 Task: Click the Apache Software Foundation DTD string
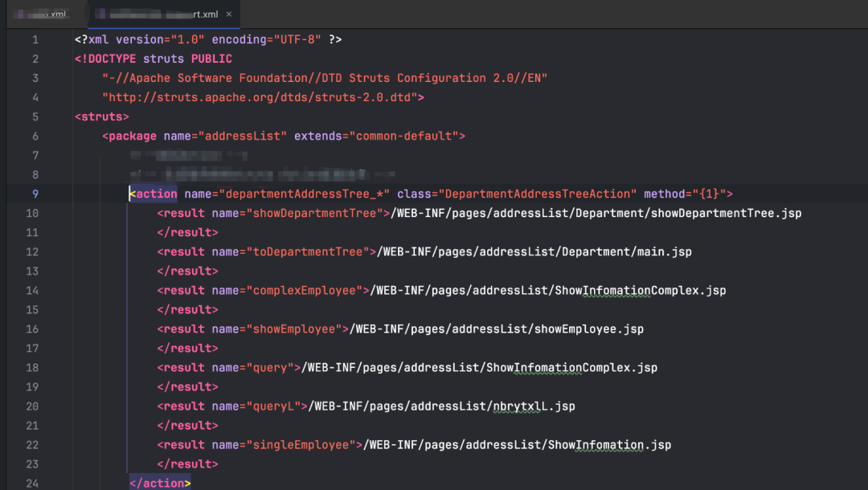[x=325, y=79]
